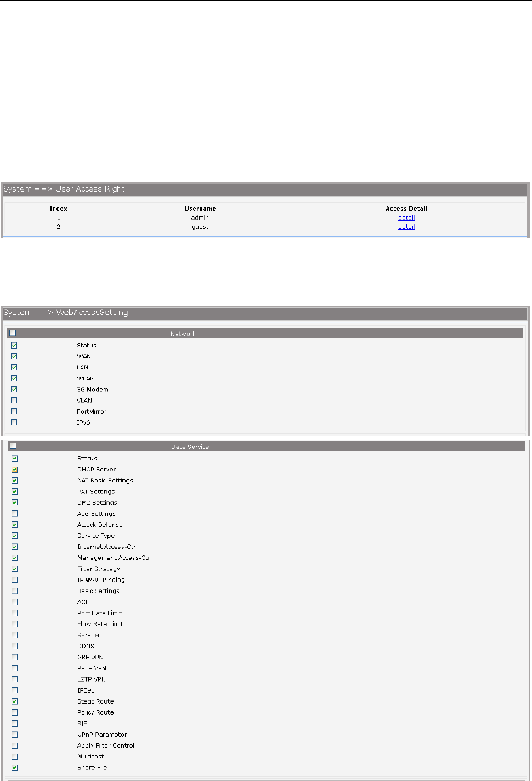
Task: Uncheck the 3G Modem checkbox
Action: (x=14, y=389)
